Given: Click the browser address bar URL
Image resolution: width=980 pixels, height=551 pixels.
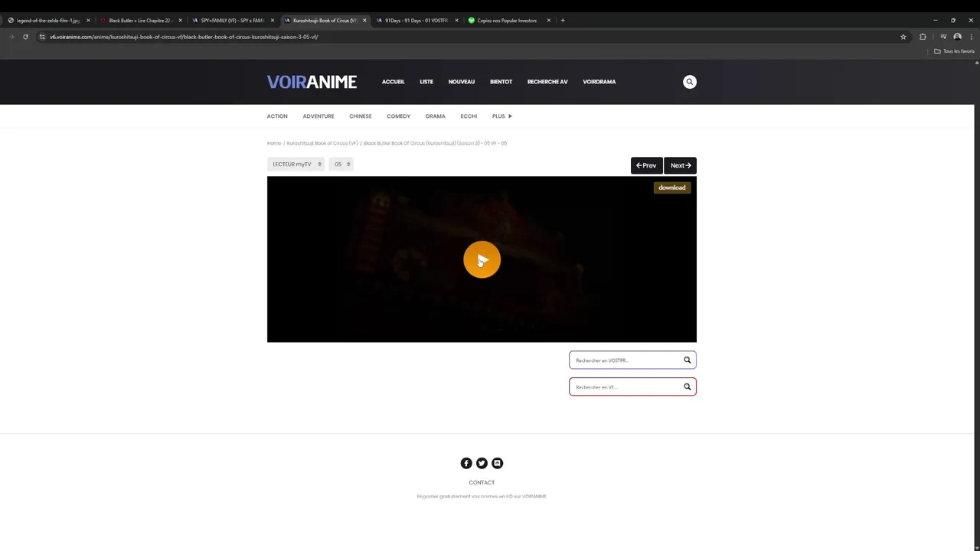Looking at the screenshot, I should coord(184,37).
